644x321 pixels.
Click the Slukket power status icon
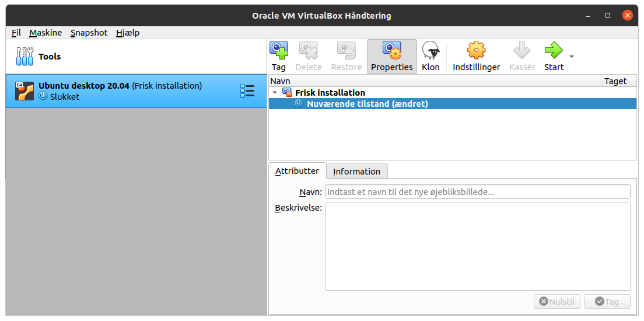43,96
